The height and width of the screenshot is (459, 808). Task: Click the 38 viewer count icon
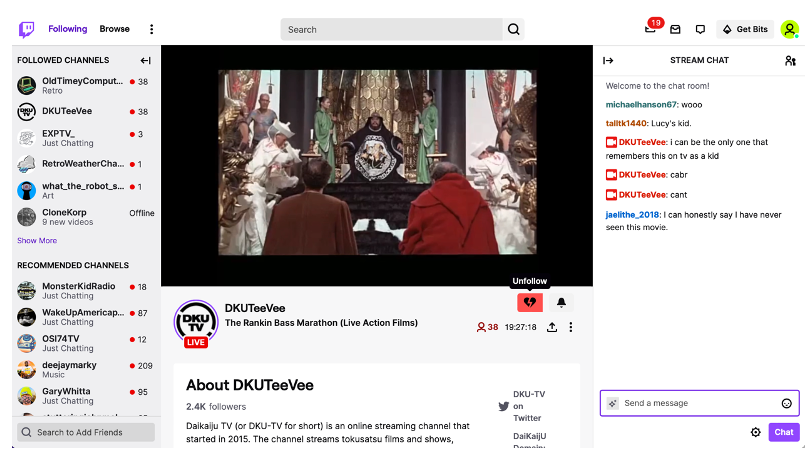(x=487, y=327)
